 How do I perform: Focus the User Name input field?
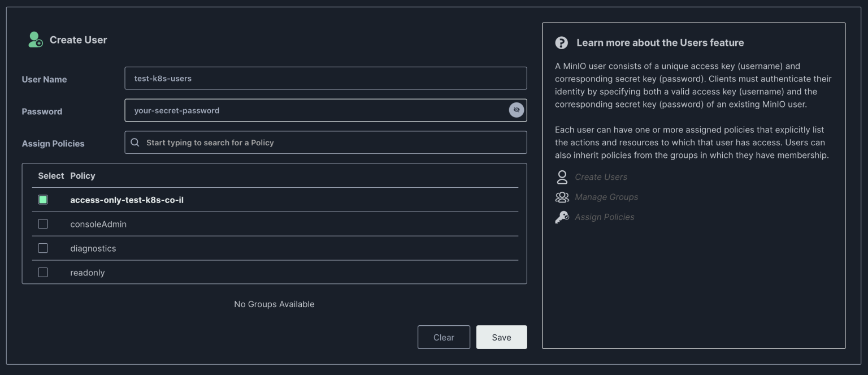(x=325, y=78)
